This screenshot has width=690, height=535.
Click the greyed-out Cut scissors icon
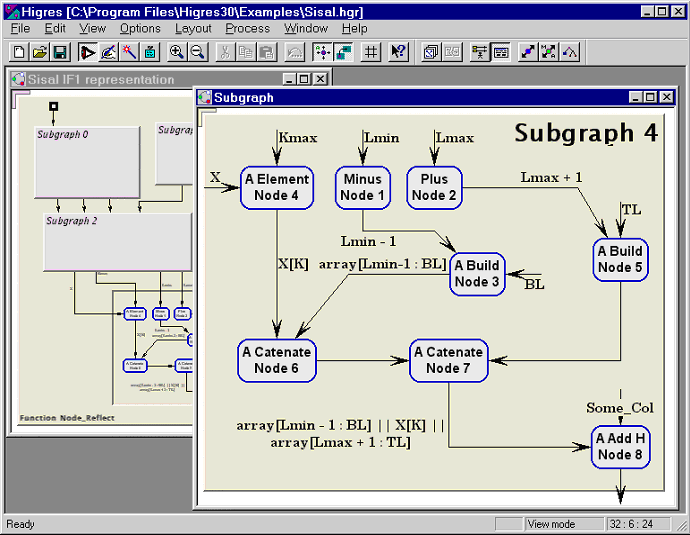coord(225,52)
